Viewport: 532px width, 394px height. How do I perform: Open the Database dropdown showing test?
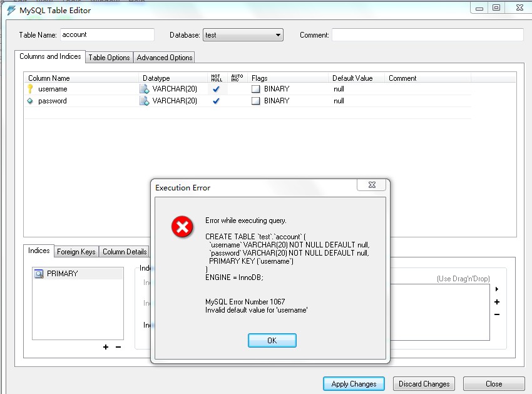243,35
